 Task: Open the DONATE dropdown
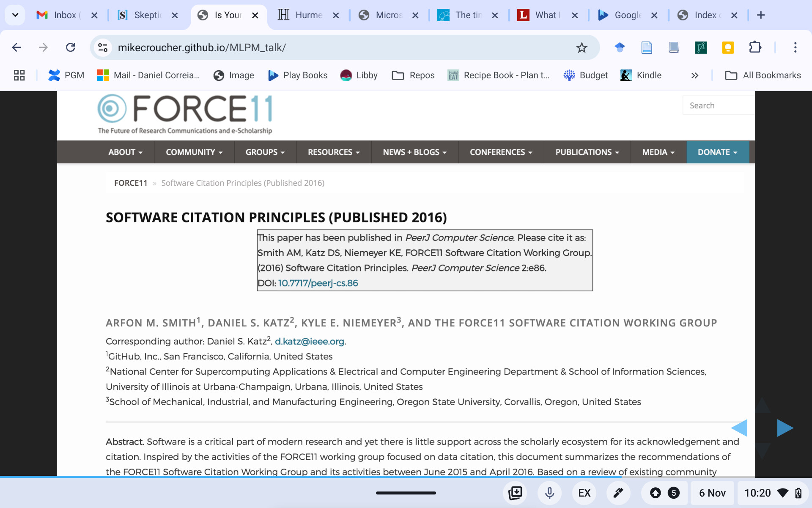click(x=717, y=152)
